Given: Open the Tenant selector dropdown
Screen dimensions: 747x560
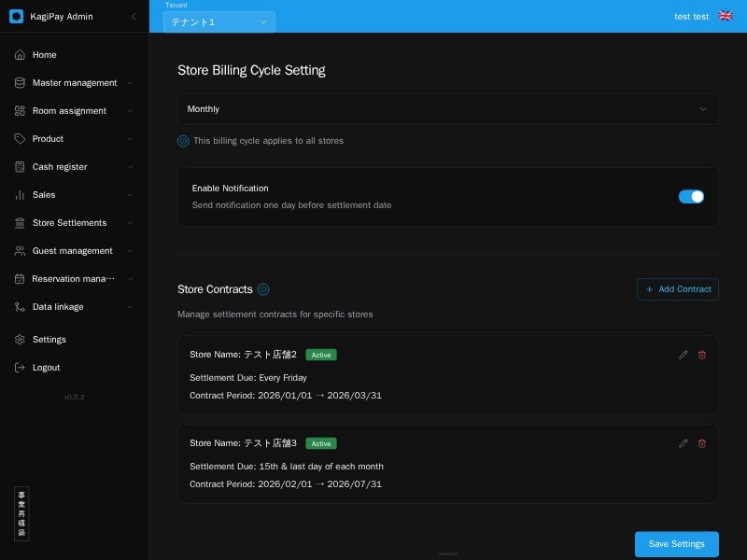Looking at the screenshot, I should [219, 21].
